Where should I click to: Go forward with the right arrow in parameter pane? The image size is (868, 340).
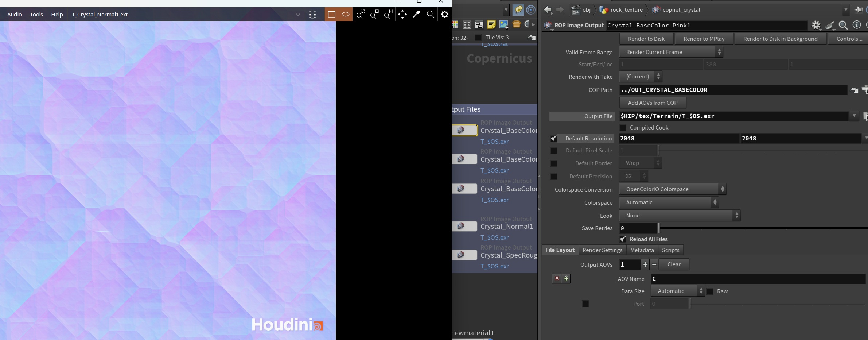(x=560, y=10)
